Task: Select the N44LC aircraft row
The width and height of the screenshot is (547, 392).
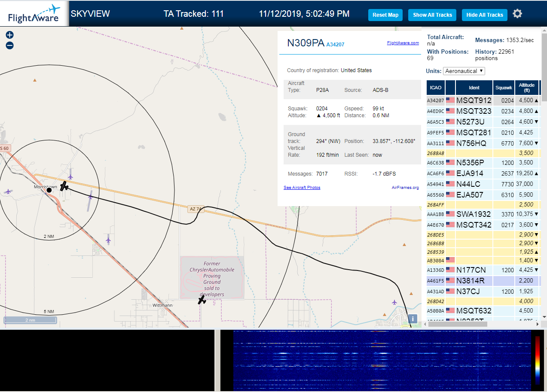Action: point(483,184)
